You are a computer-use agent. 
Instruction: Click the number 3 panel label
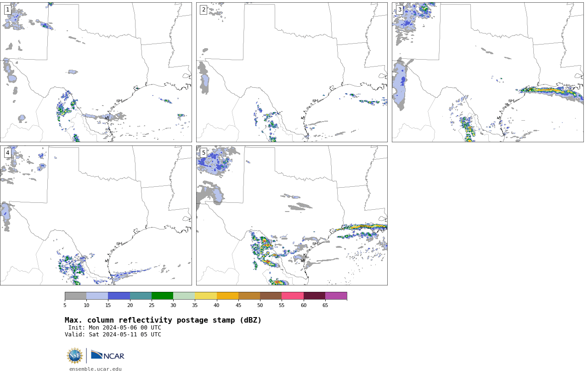tap(399, 10)
